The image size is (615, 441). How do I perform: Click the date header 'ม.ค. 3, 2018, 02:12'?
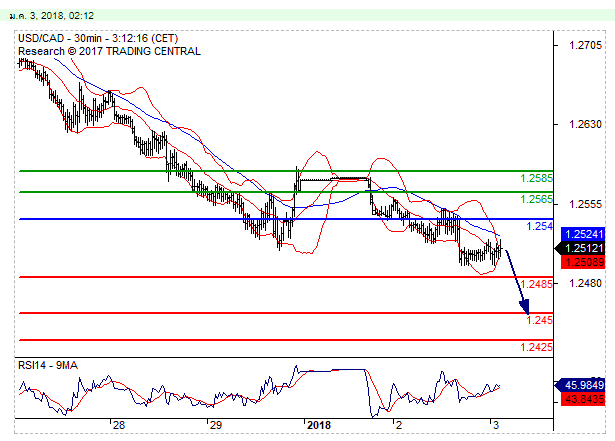[52, 16]
